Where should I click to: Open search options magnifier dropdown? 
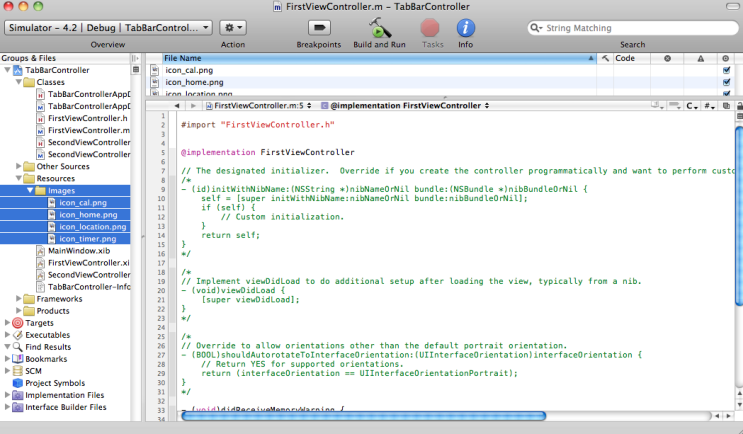tap(536, 28)
